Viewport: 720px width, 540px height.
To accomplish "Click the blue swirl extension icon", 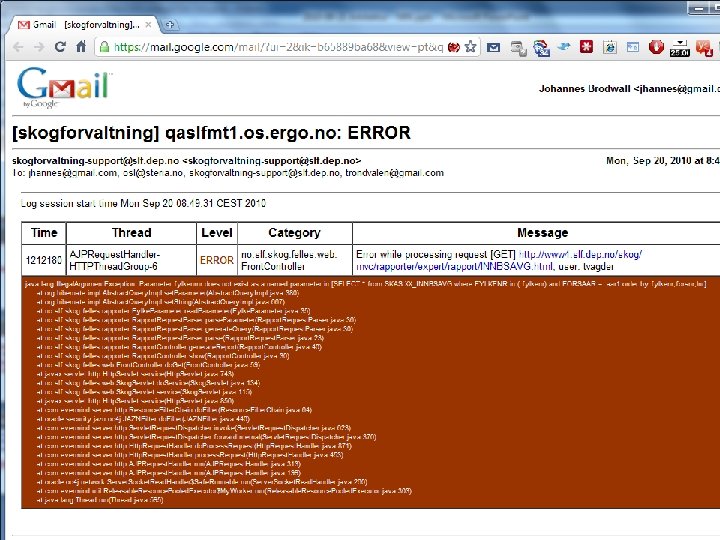I will click(x=541, y=48).
